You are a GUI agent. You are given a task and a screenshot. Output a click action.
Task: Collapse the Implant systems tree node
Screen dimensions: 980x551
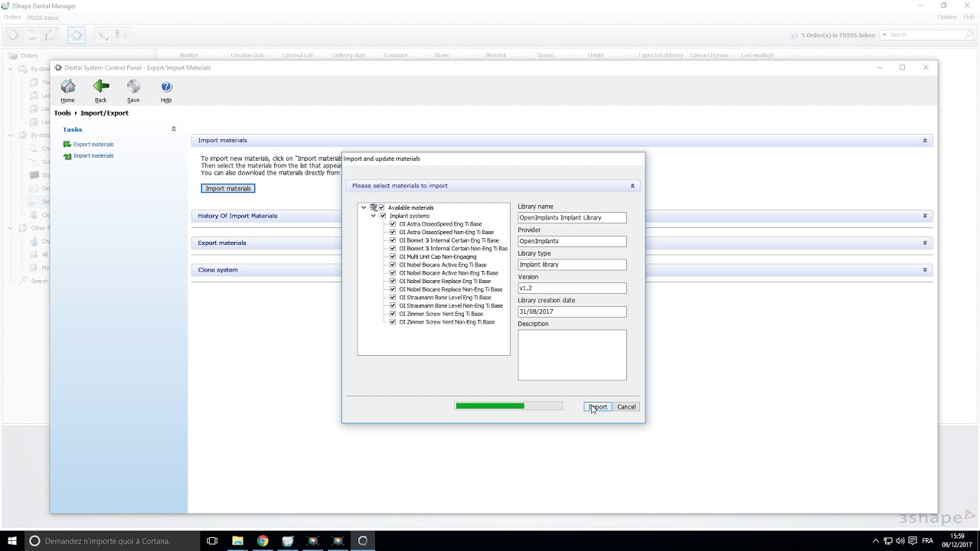pyautogui.click(x=374, y=216)
